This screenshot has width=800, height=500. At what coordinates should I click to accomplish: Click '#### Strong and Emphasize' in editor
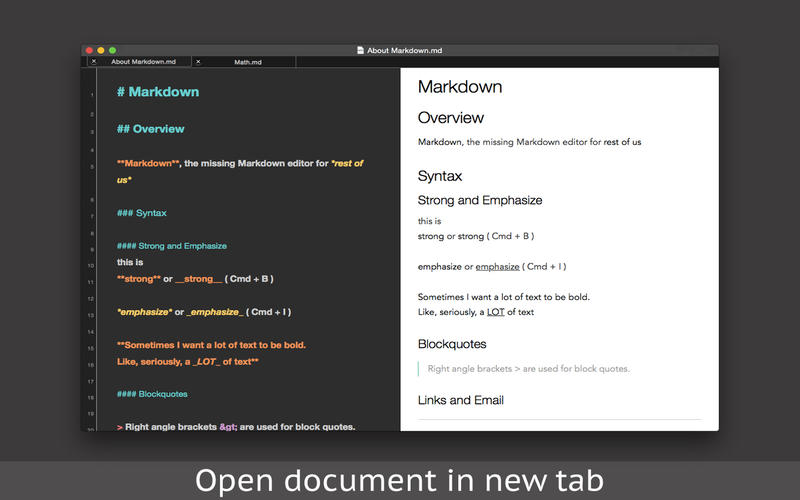coord(172,246)
